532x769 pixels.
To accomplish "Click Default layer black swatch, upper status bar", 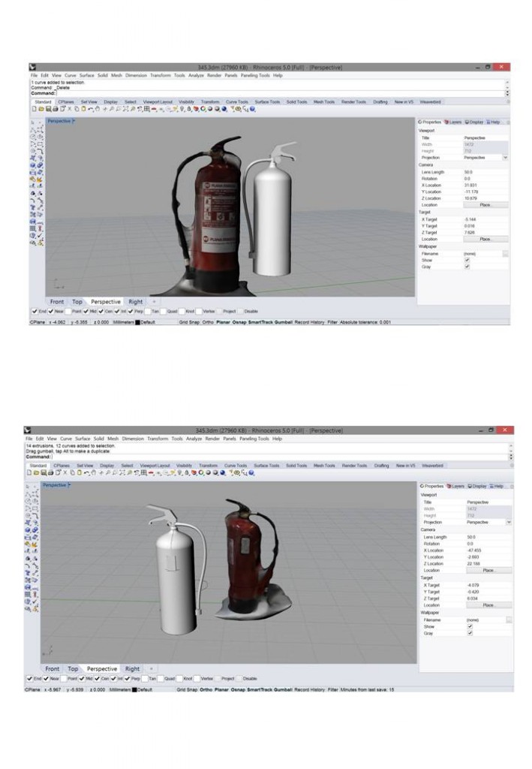I will click(137, 322).
